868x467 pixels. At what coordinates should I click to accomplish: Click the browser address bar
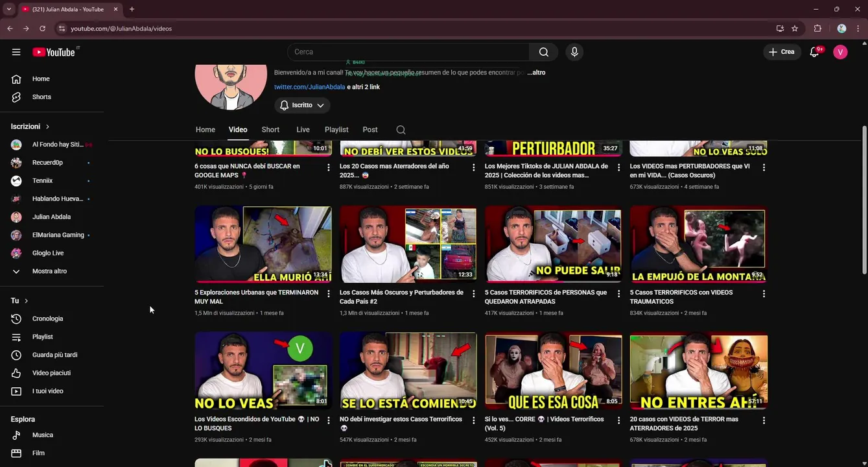[415, 29]
